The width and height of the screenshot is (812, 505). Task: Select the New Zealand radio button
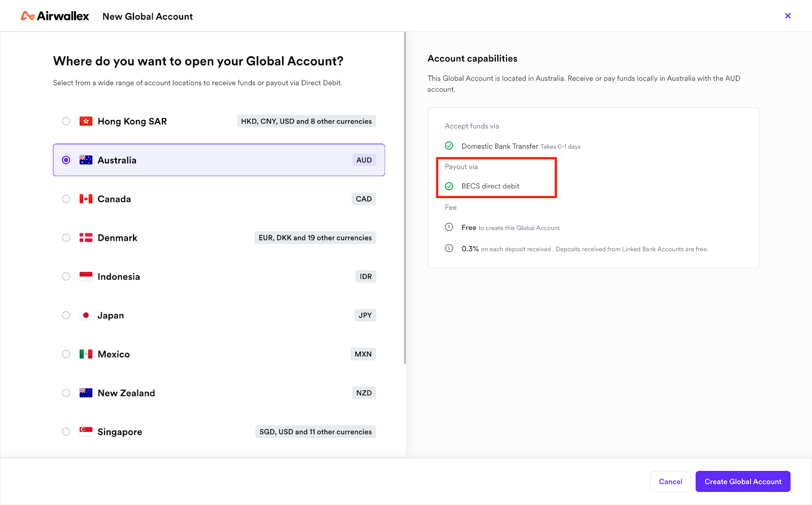(66, 393)
